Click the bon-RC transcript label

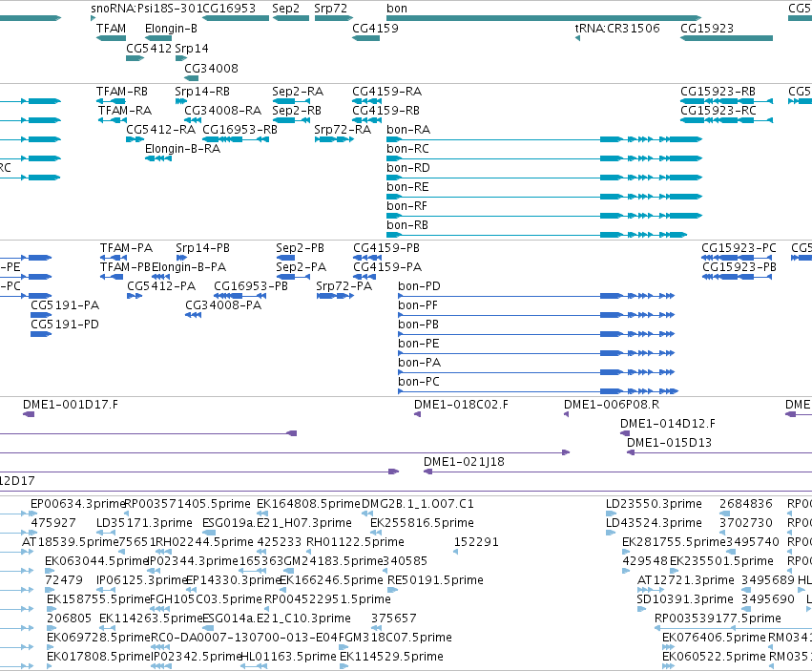pos(408,149)
